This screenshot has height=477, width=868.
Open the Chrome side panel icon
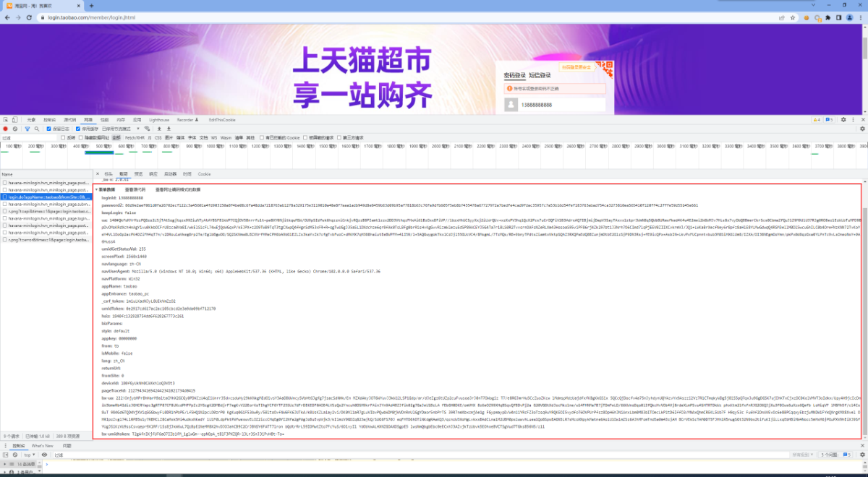coord(839,17)
